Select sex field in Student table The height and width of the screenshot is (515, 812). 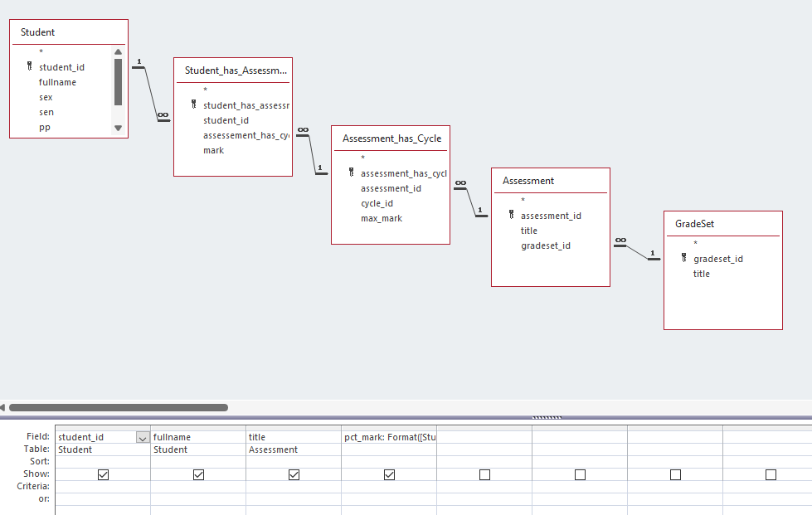[x=46, y=97]
